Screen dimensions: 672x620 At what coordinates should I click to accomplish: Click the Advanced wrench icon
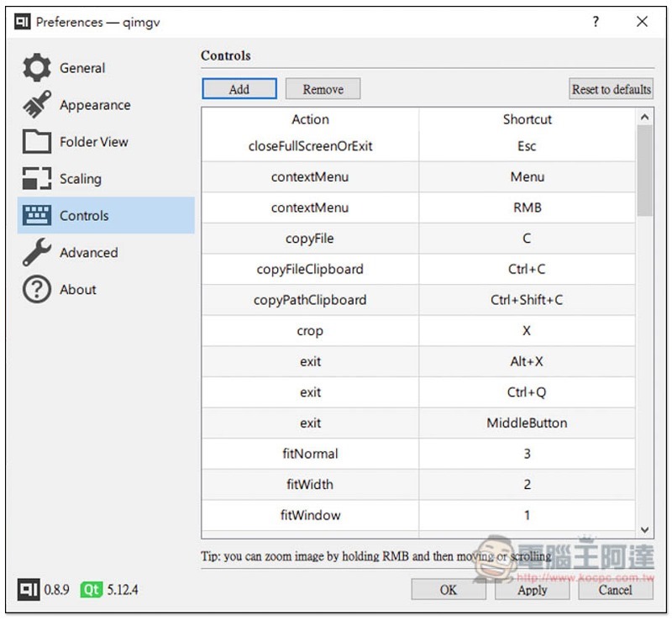(37, 252)
